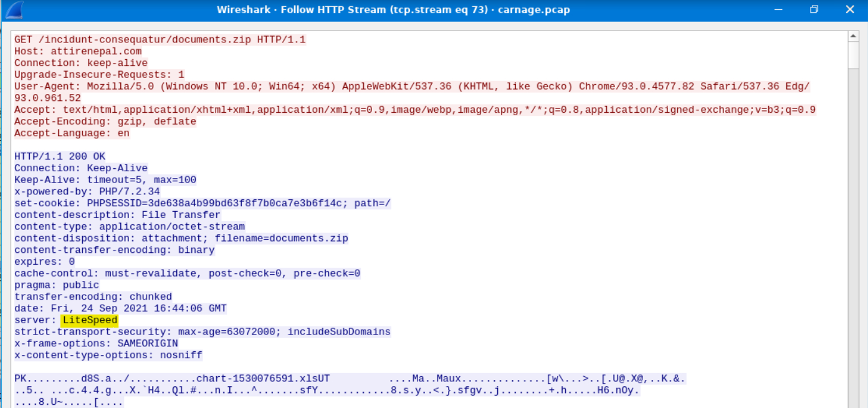
Task: Click the Host attirenepal.com header line
Action: (x=78, y=51)
